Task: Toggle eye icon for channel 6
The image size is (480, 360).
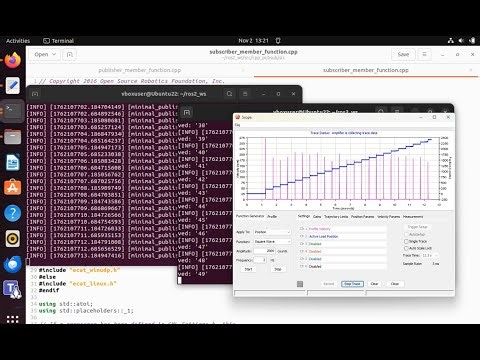Action: (x=302, y=266)
